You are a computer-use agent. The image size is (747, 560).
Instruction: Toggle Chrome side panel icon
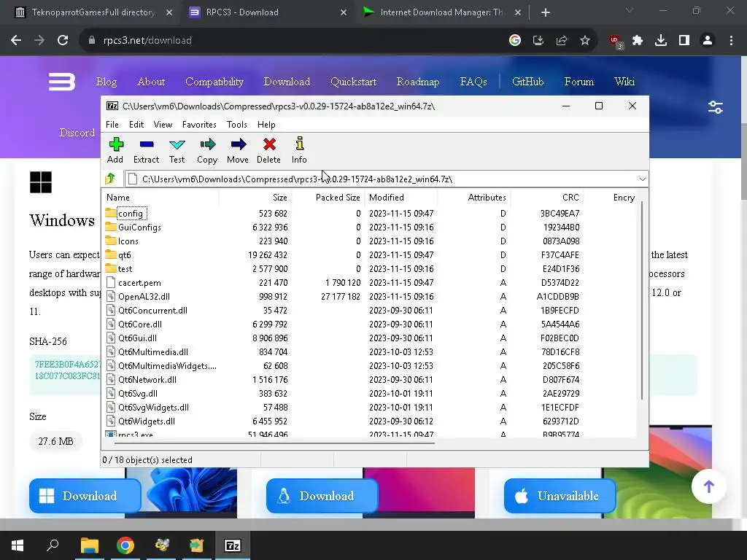684,41
